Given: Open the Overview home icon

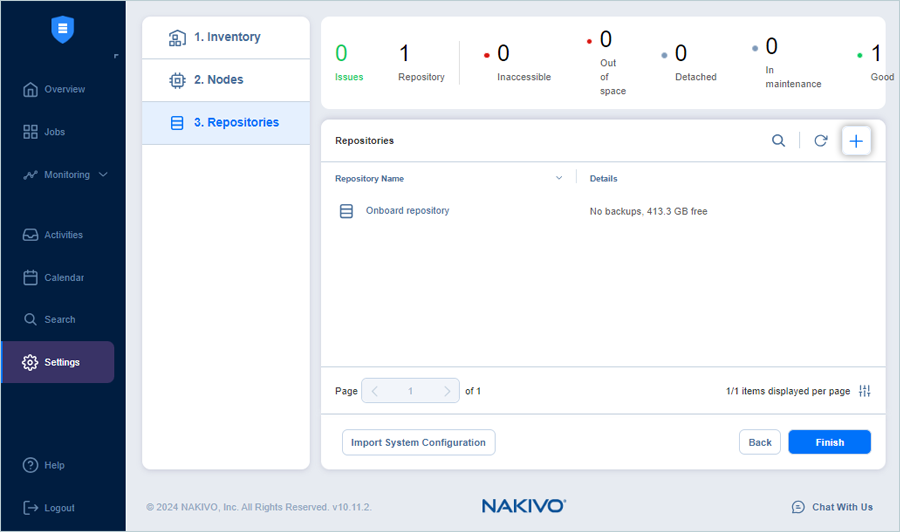Looking at the screenshot, I should click(x=30, y=89).
